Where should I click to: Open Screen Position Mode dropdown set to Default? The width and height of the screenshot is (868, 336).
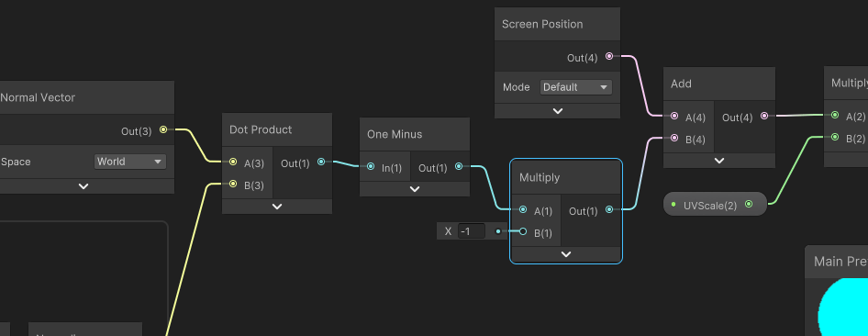(x=575, y=87)
